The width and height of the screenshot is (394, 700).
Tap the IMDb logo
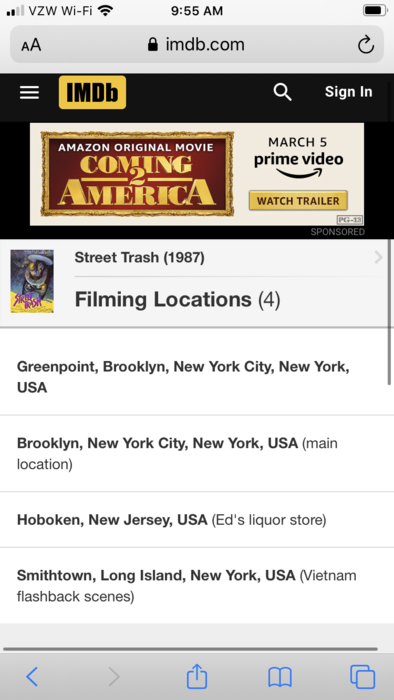tap(92, 92)
